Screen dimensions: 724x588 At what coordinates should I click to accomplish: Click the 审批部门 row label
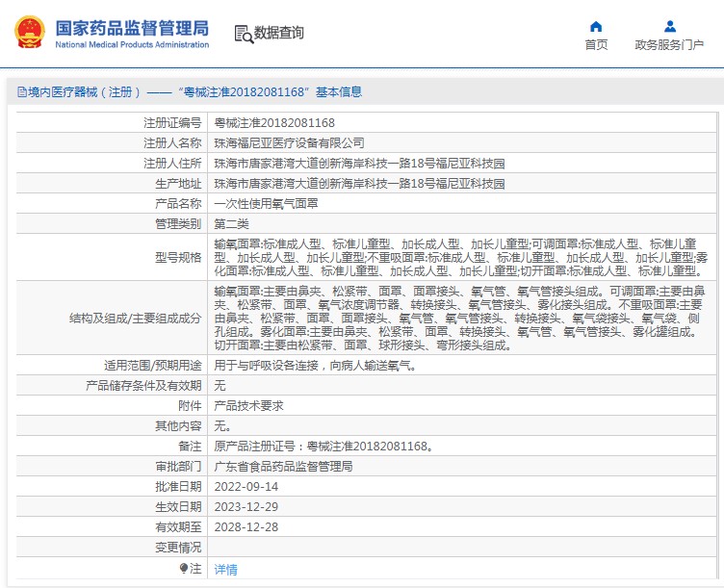(178, 467)
